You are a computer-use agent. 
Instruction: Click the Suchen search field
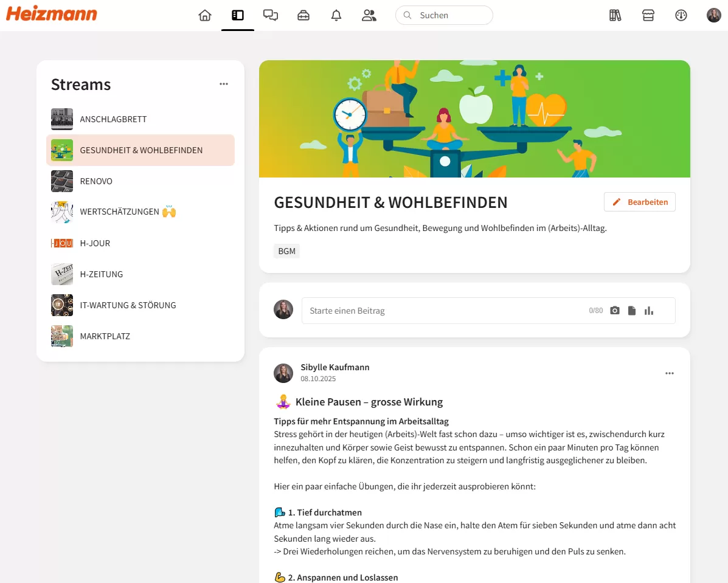point(445,15)
